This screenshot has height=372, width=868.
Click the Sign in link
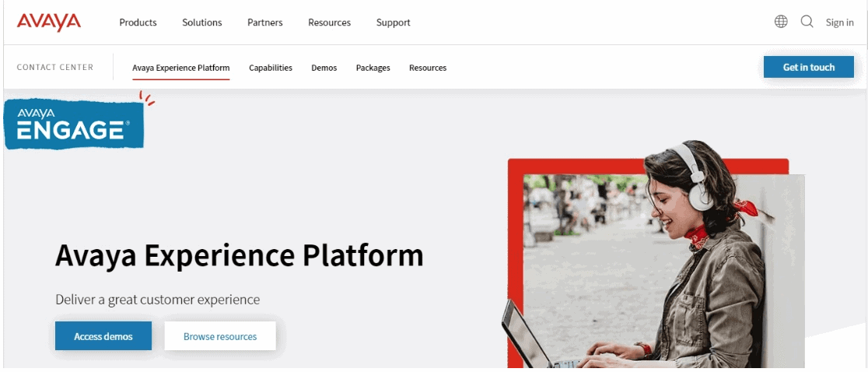(x=839, y=23)
